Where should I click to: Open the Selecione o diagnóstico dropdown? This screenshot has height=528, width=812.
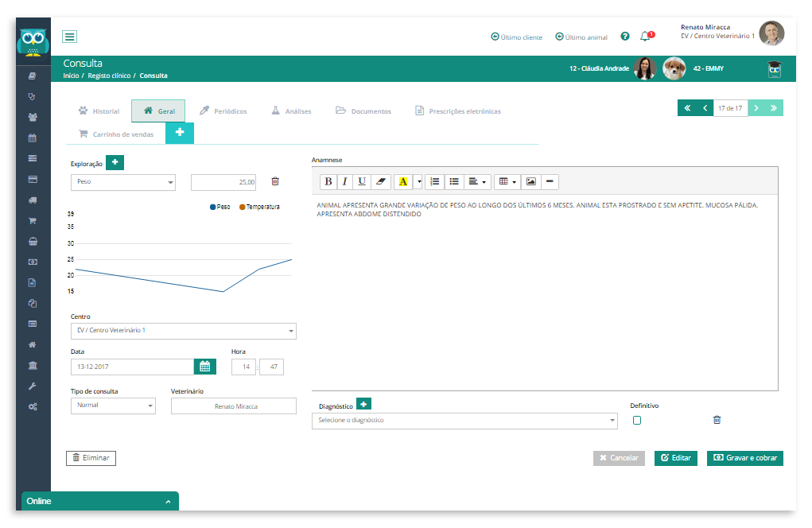[464, 421]
